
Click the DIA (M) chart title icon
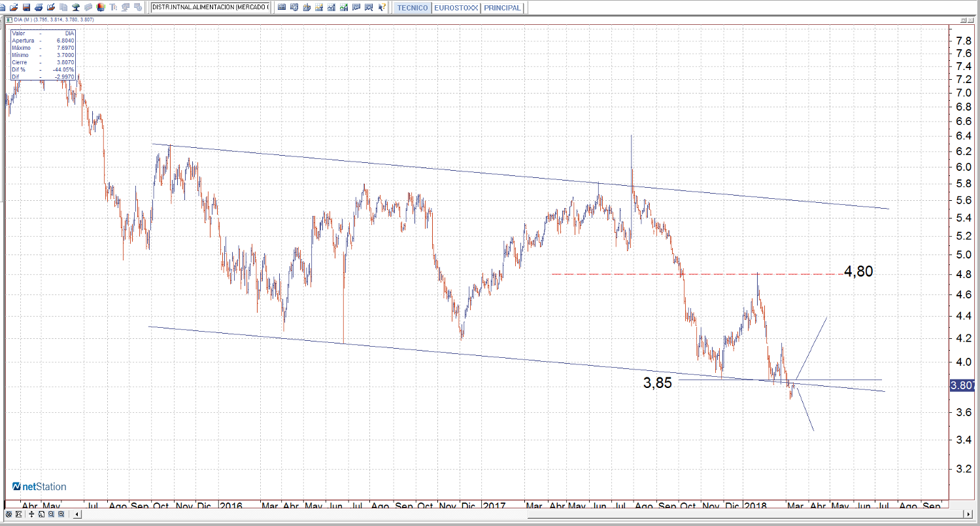8,20
